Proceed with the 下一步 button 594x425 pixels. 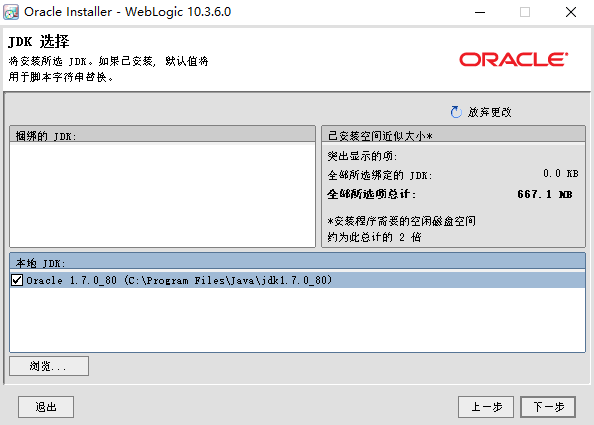point(548,407)
